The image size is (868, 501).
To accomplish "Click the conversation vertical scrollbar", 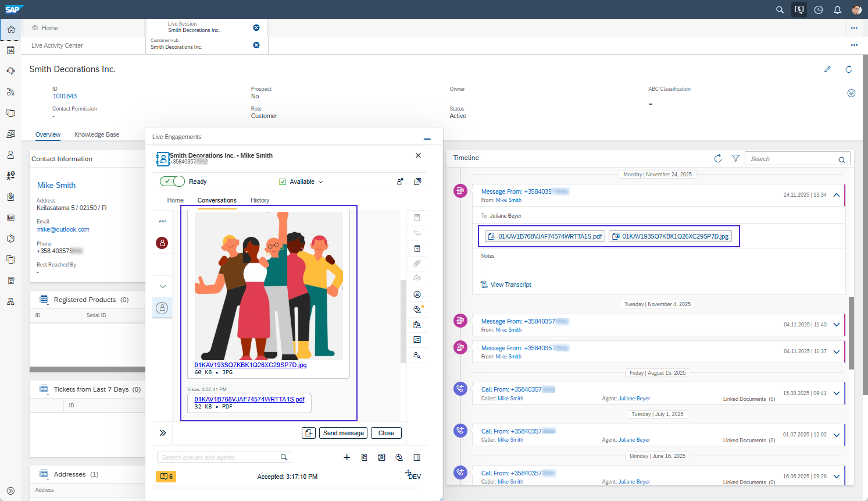I will click(403, 320).
